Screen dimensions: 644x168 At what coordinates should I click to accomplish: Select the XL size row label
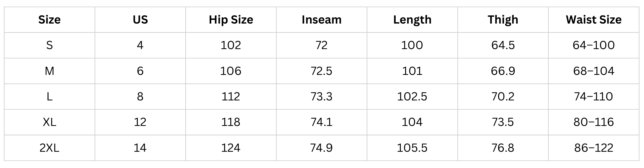tap(49, 122)
